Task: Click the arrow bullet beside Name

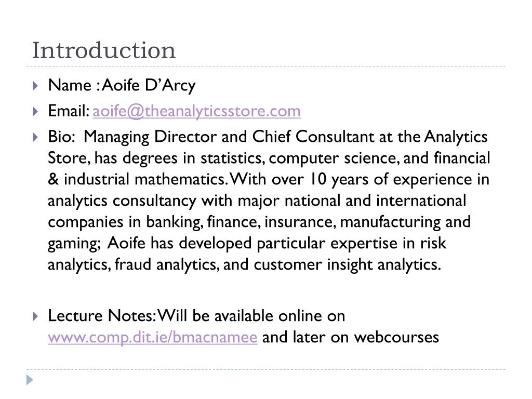Action: (x=35, y=86)
